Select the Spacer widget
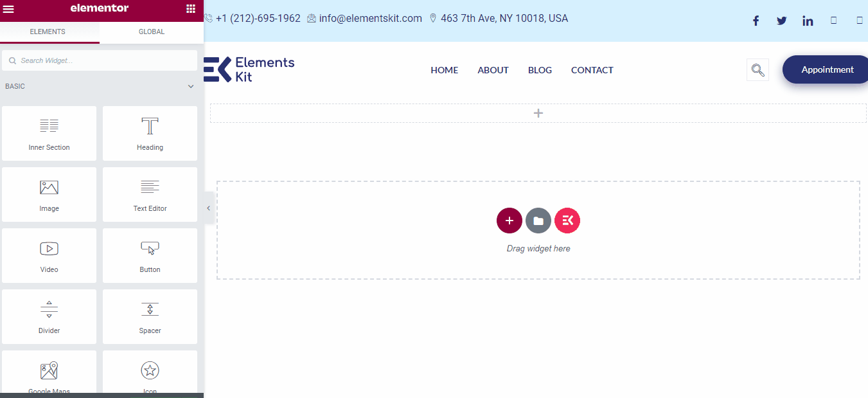The height and width of the screenshot is (398, 868). pyautogui.click(x=150, y=316)
